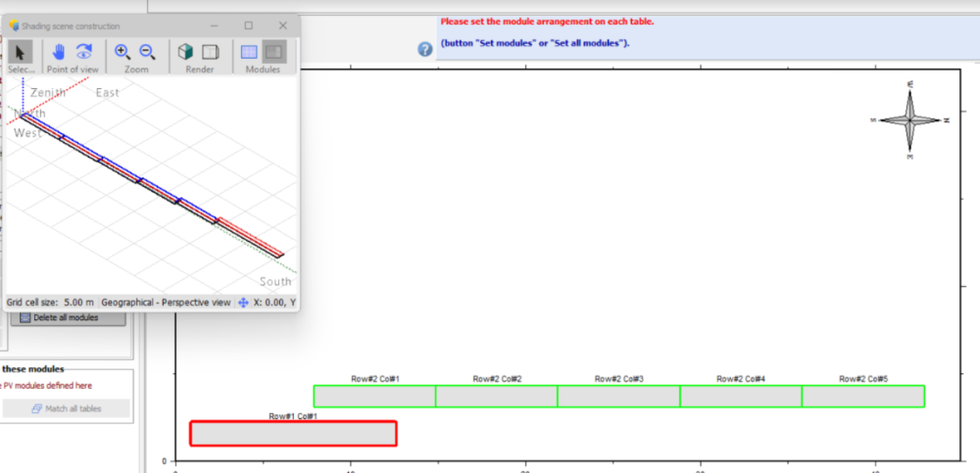This screenshot has height=473, width=980.
Task: Select the orbit point of view tool
Action: pos(84,52)
